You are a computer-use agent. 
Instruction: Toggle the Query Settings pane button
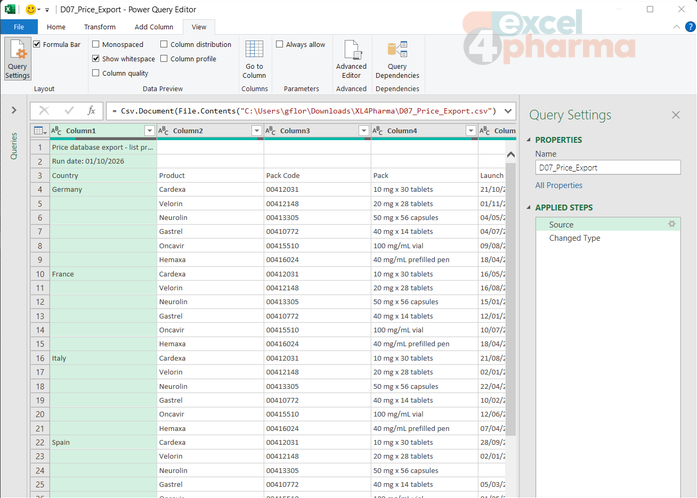17,59
